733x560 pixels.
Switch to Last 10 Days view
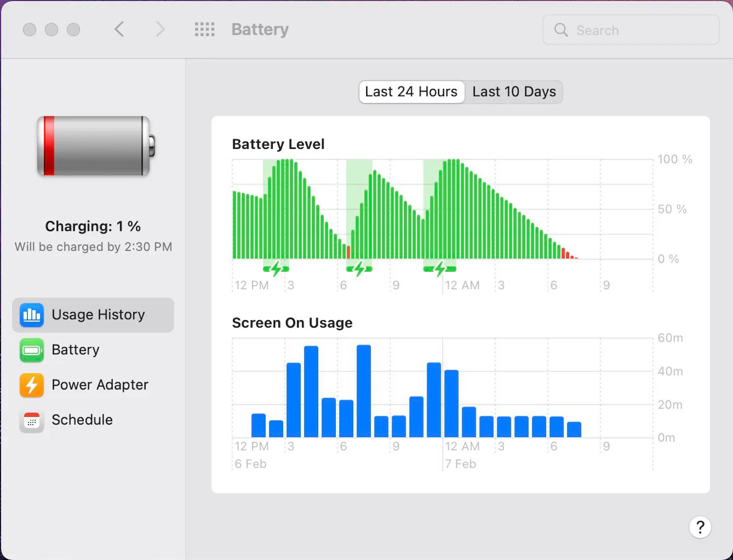coord(514,92)
